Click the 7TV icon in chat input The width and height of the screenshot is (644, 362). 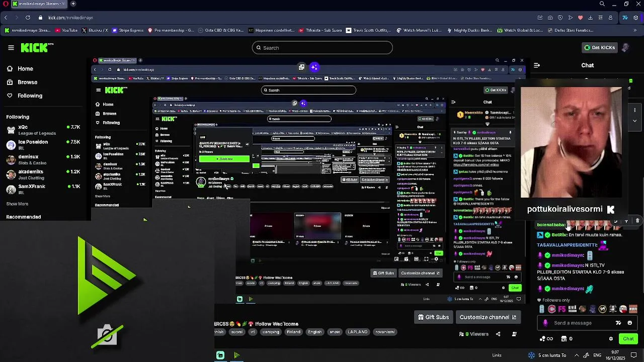point(618,323)
